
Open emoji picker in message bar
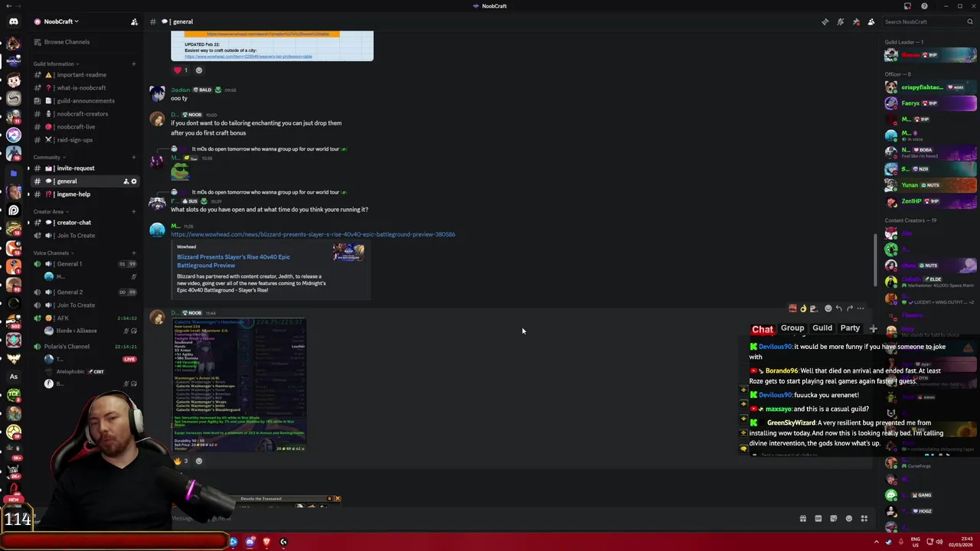point(848,519)
